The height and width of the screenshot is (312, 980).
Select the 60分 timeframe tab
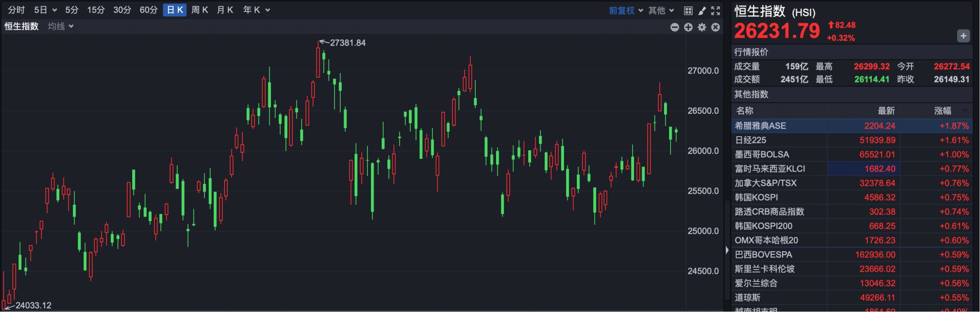(x=149, y=10)
